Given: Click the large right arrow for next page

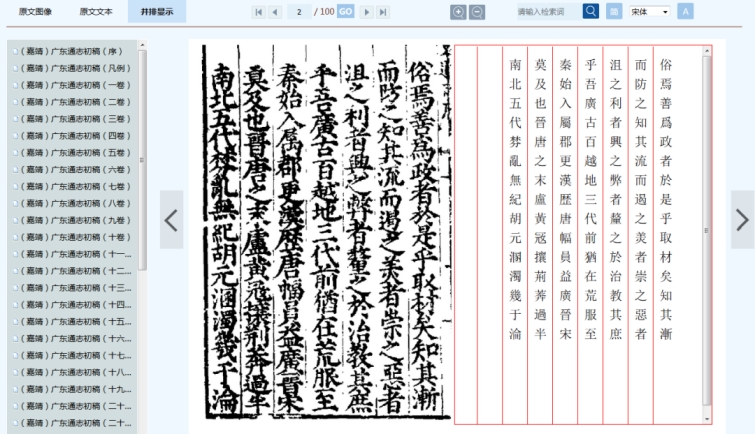Looking at the screenshot, I should pyautogui.click(x=741, y=221).
